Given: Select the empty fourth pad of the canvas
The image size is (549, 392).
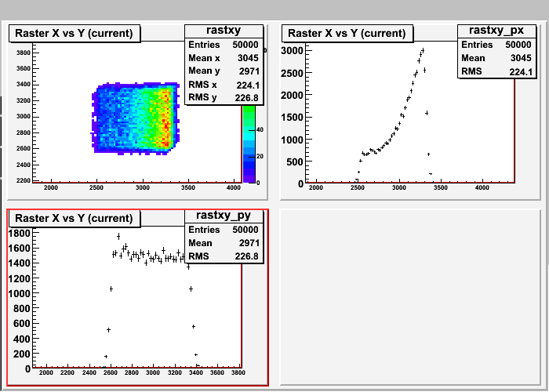Looking at the screenshot, I should (x=410, y=297).
